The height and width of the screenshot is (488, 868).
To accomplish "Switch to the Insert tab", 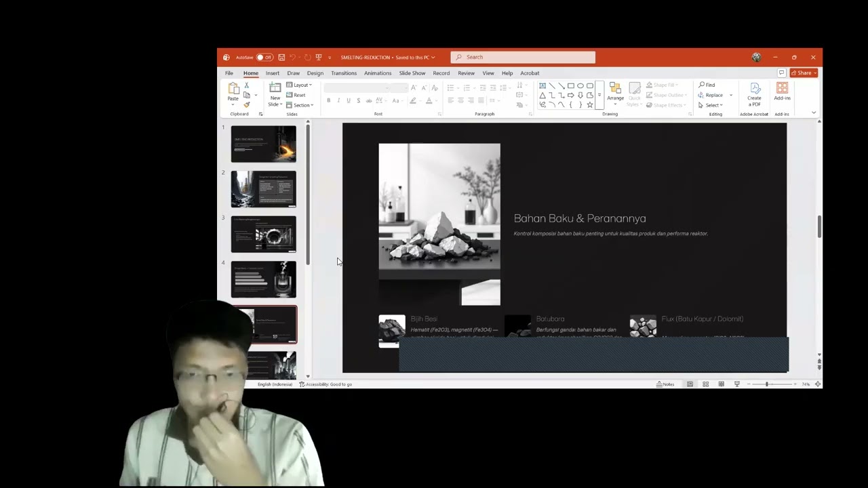I will (273, 73).
